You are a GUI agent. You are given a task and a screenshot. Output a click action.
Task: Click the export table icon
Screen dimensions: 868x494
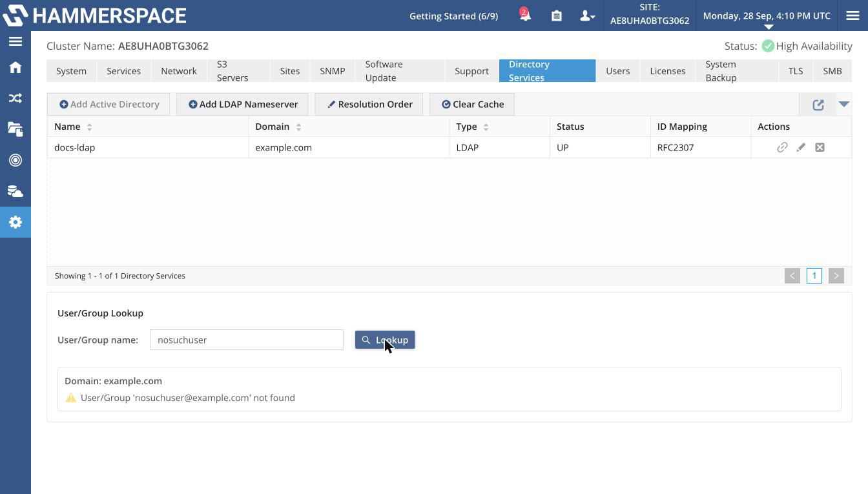coord(818,105)
